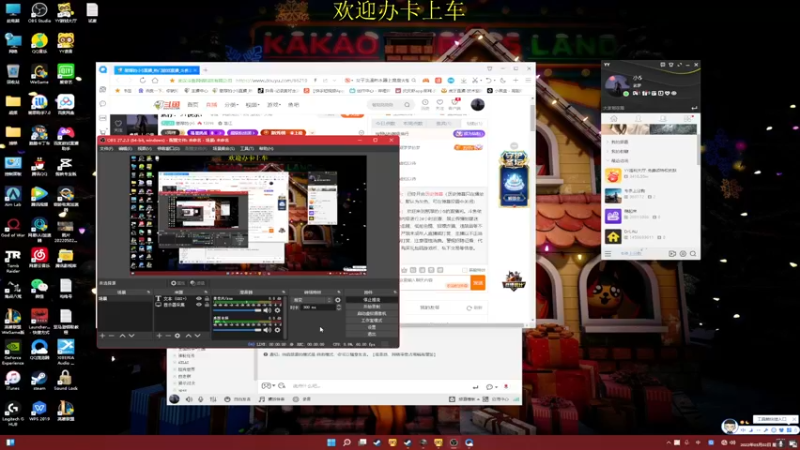Click the user avatar in the browser page header

(x=478, y=105)
